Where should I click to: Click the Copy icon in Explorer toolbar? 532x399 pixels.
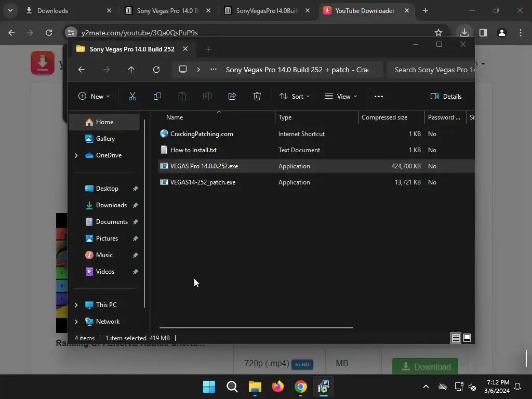pos(157,96)
